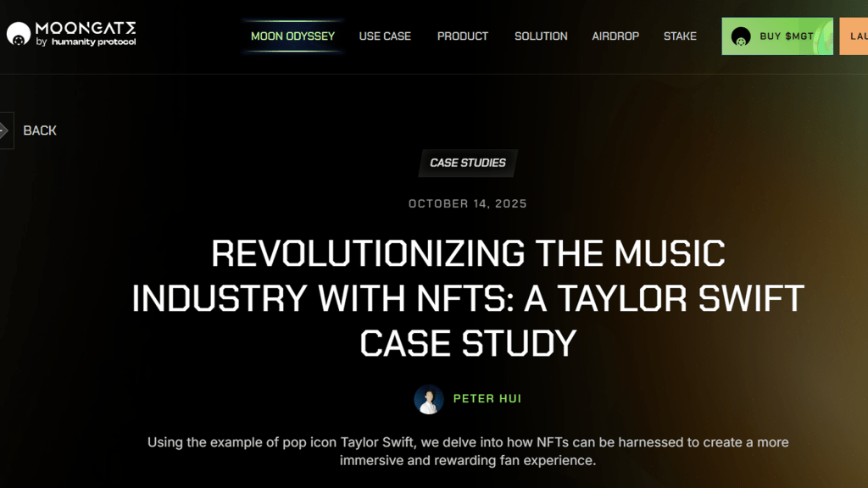Image resolution: width=868 pixels, height=488 pixels.
Task: Open the Use Case menu item
Action: [x=385, y=36]
